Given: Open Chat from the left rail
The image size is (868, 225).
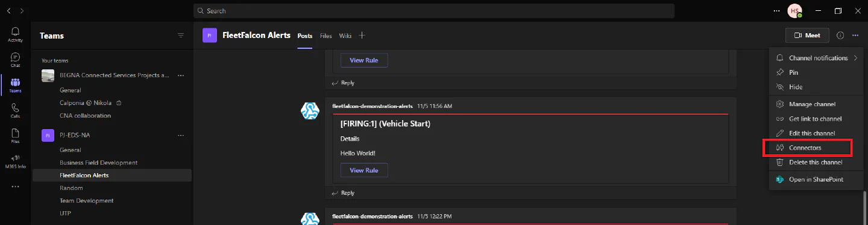Looking at the screenshot, I should 15,60.
